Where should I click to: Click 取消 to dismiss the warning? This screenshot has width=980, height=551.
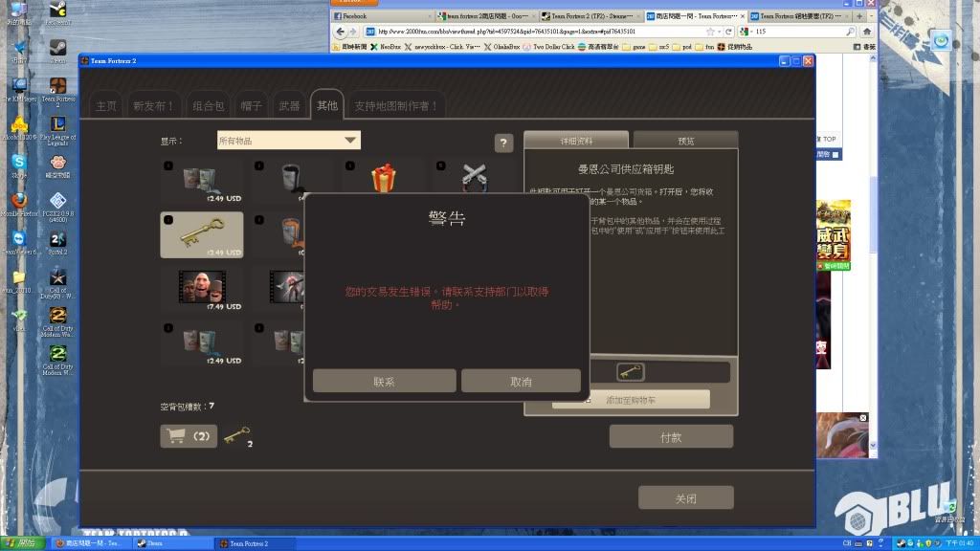pyautogui.click(x=521, y=381)
